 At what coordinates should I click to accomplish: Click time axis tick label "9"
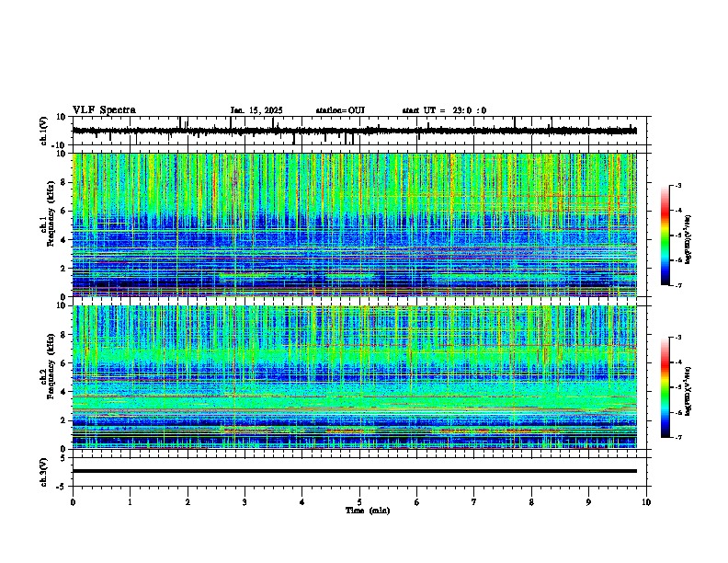click(x=588, y=502)
